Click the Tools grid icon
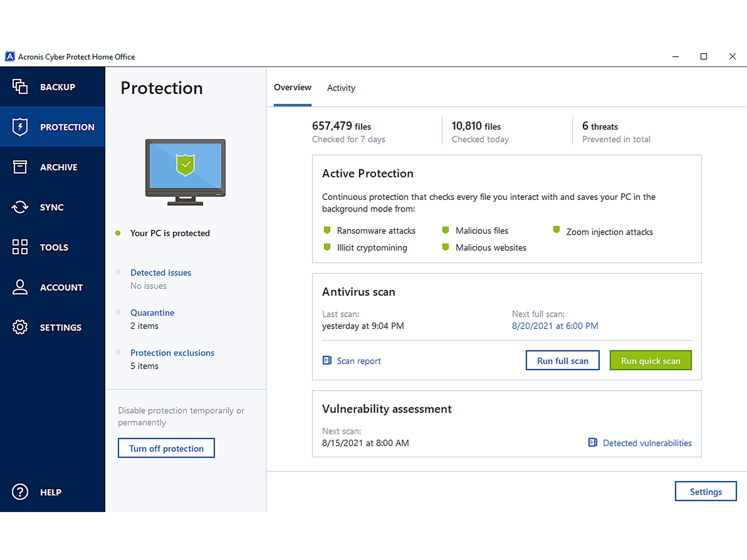Viewport: 747px width, 560px height. coord(20,247)
